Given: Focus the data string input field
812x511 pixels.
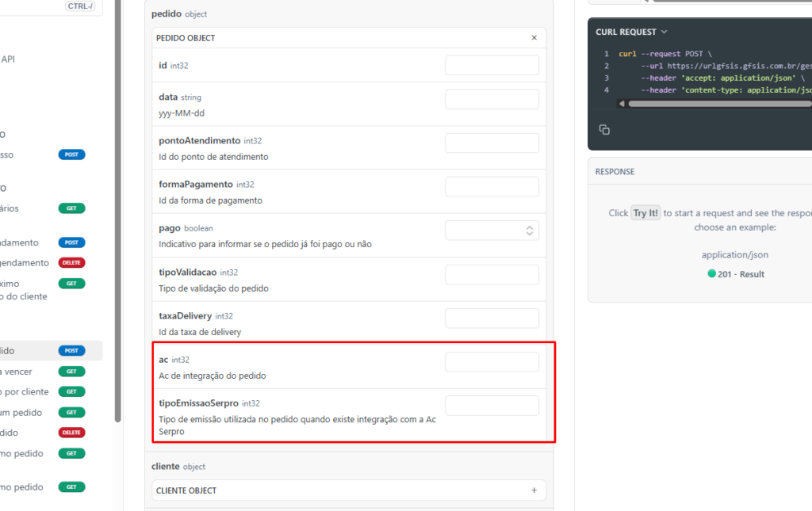Looking at the screenshot, I should tap(492, 100).
